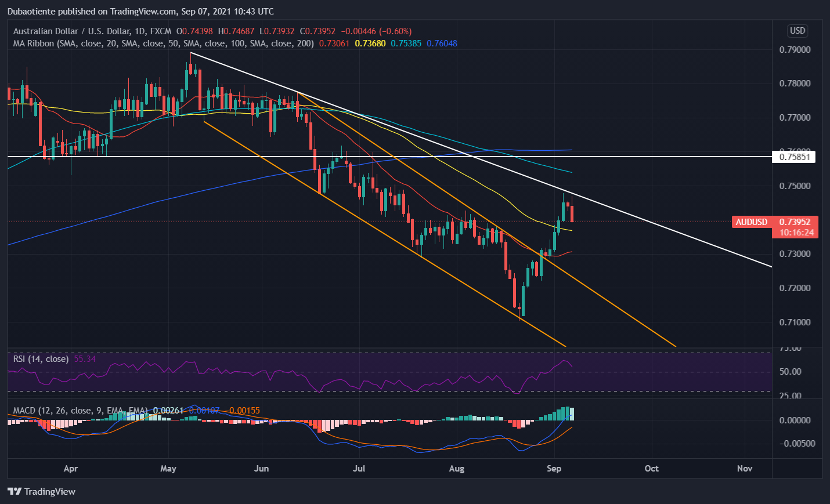
Task: Click the Sep label on time axis
Action: pyautogui.click(x=554, y=469)
